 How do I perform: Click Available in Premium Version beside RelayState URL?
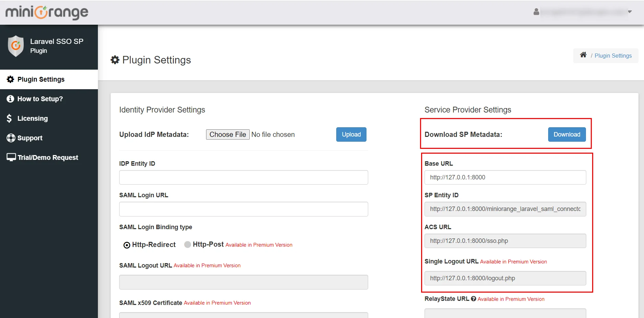point(511,299)
